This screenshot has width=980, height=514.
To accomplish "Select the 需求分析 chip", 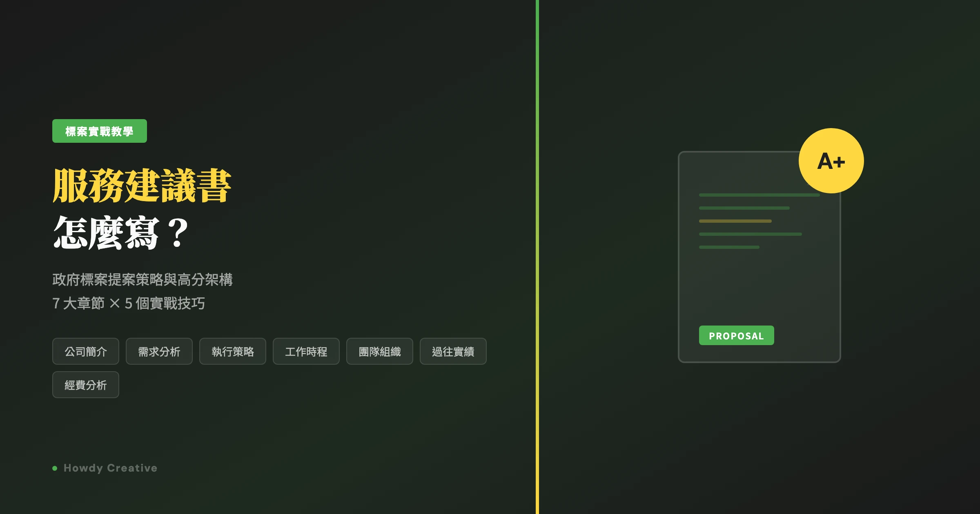I will (x=159, y=351).
